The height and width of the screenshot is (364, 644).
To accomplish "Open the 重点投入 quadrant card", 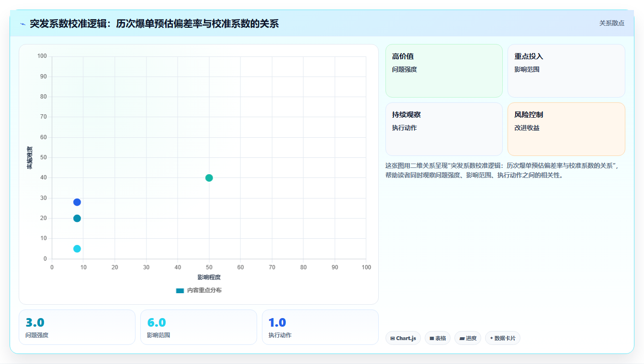I will click(x=566, y=71).
